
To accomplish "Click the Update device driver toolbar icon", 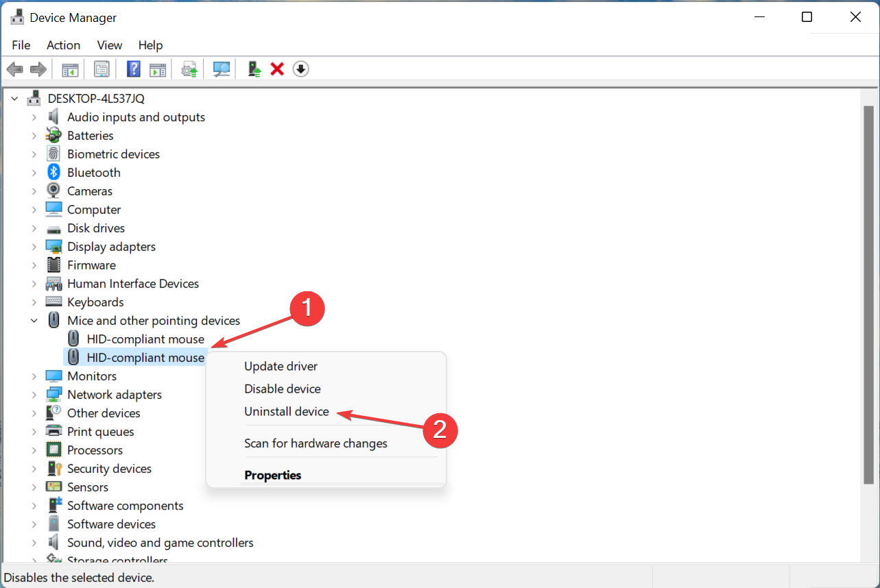I will pyautogui.click(x=254, y=69).
